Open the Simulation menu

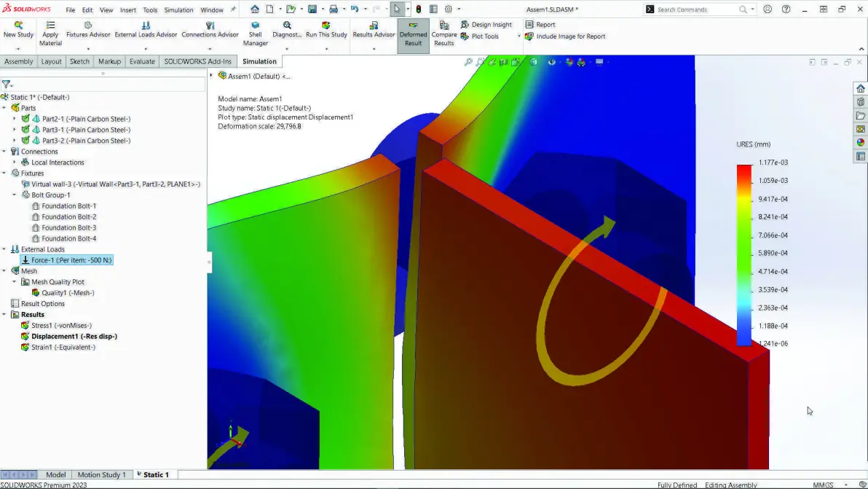178,10
